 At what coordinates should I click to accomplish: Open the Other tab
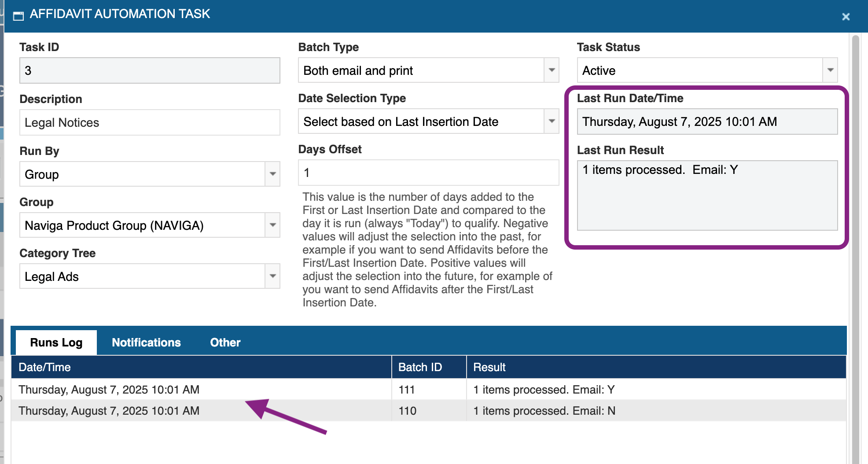(225, 342)
